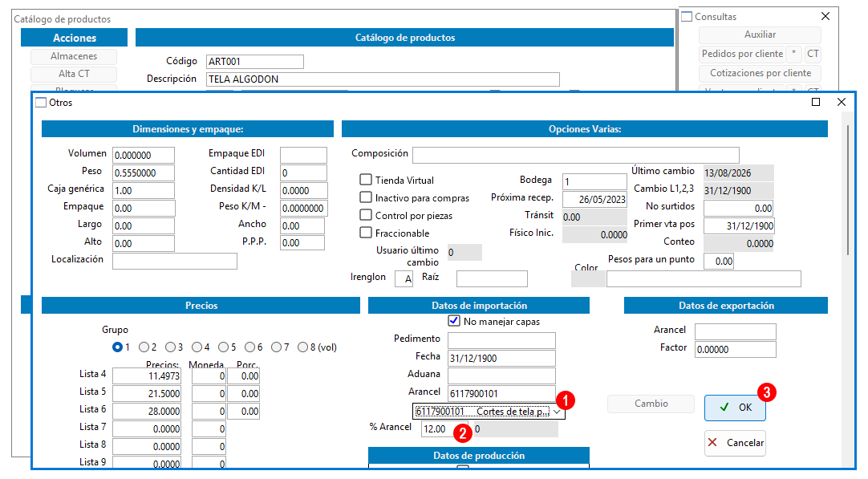The width and height of the screenshot is (868, 479).
Task: Select price Grupo 7 radio button
Action: (277, 347)
